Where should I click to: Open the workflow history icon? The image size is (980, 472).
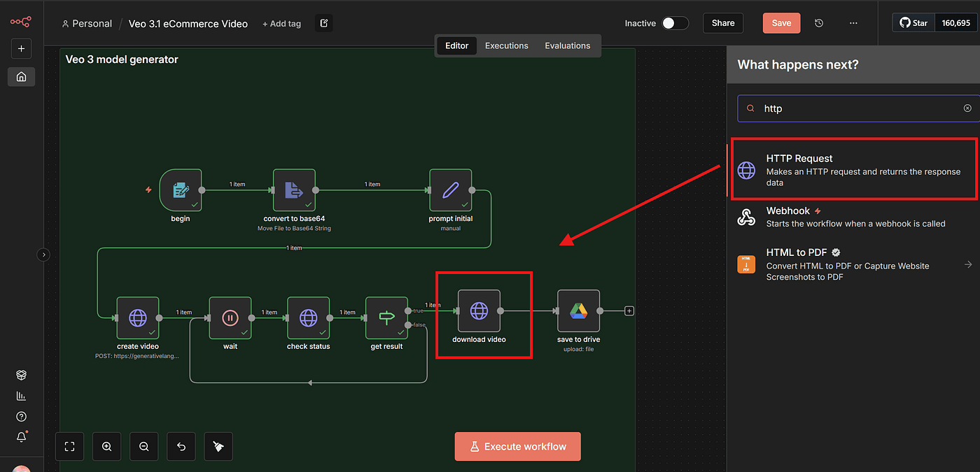[x=819, y=23]
